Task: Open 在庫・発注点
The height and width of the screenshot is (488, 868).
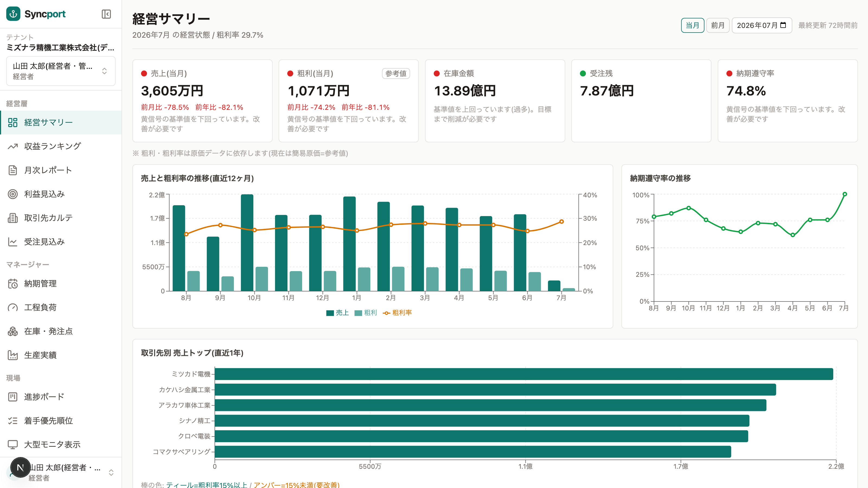Action: coord(61,331)
